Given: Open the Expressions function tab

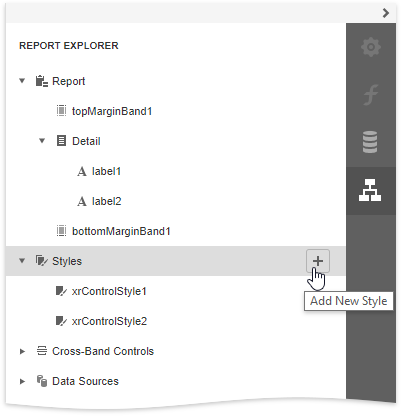Looking at the screenshot, I should click(370, 95).
